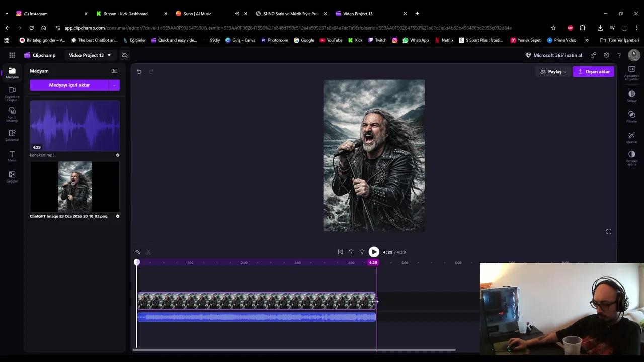Click Medyayı içeri aktar button
The width and height of the screenshot is (644, 362).
[x=69, y=85]
